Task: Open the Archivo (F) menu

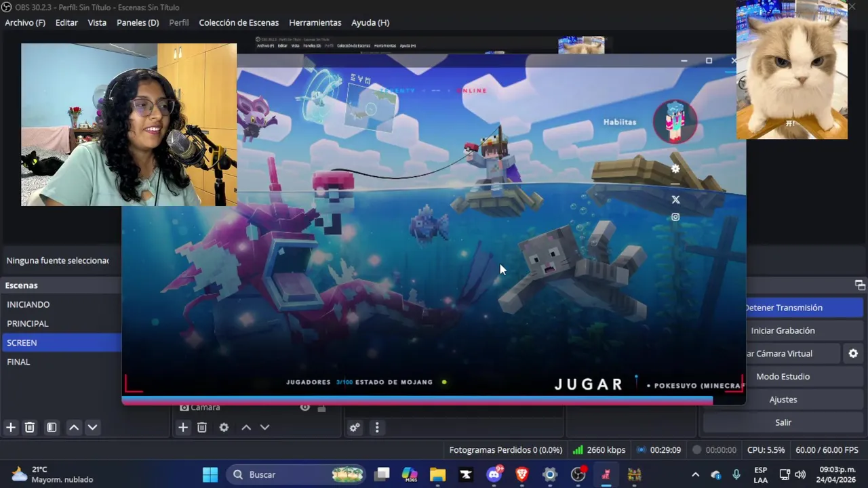Action: 25,22
